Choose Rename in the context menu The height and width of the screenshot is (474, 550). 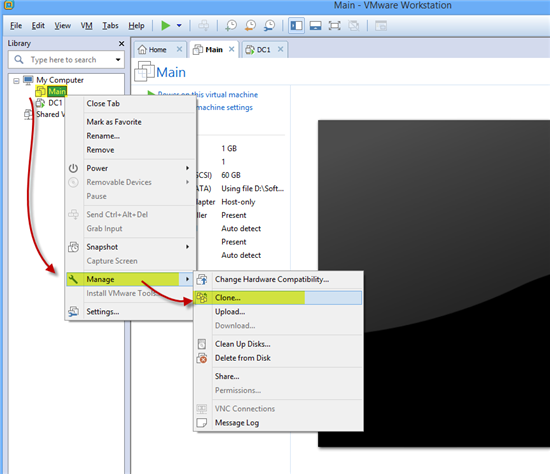pos(130,136)
